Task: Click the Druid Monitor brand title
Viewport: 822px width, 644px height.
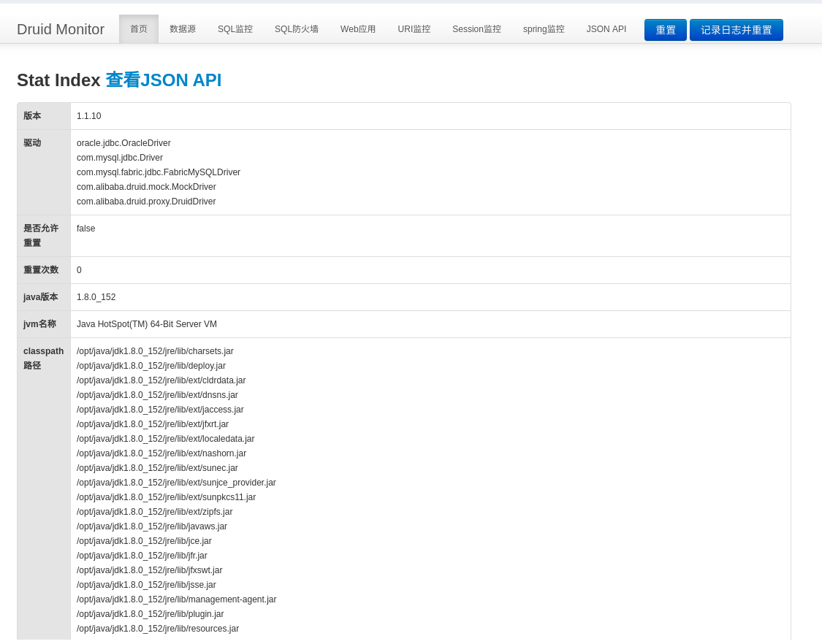Action: 61,29
